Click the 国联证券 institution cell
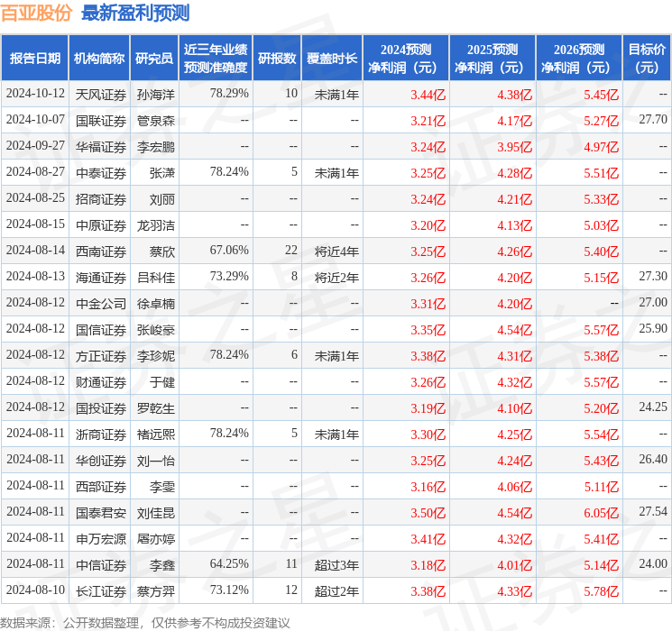This screenshot has height=631, width=672. click(101, 121)
